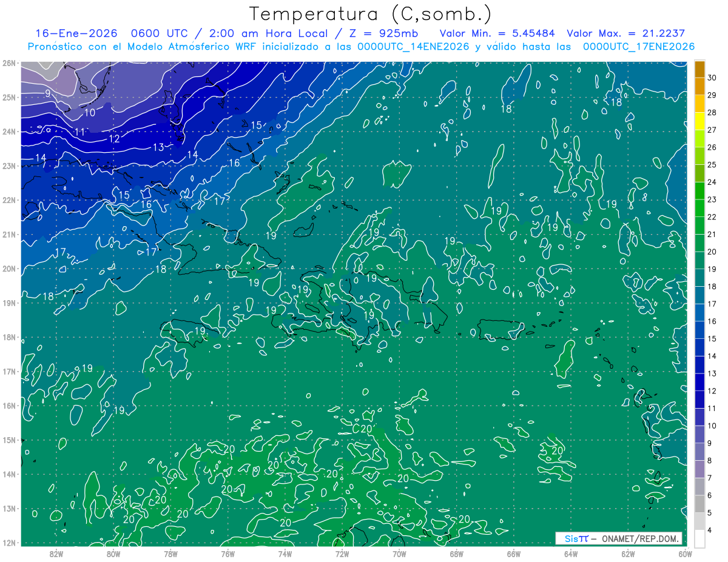This screenshot has height=562, width=728.
Task: Click the legend scale value '27'
Action: pos(712,130)
